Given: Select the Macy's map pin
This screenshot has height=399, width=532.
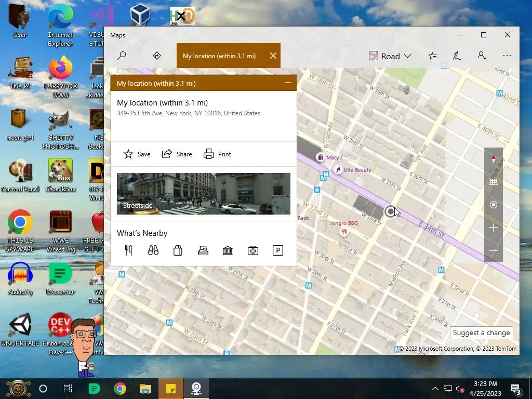Looking at the screenshot, I should pyautogui.click(x=320, y=157).
